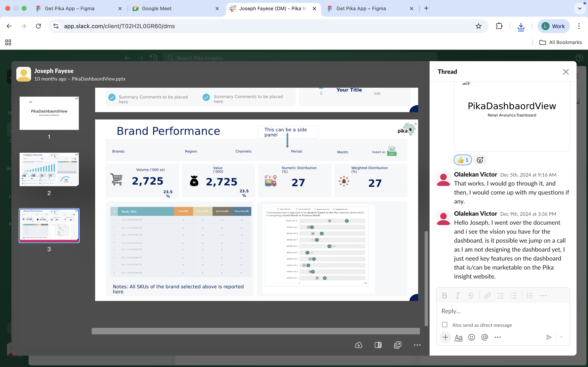Open file in new window icon
The height and width of the screenshot is (367, 588).
click(398, 345)
